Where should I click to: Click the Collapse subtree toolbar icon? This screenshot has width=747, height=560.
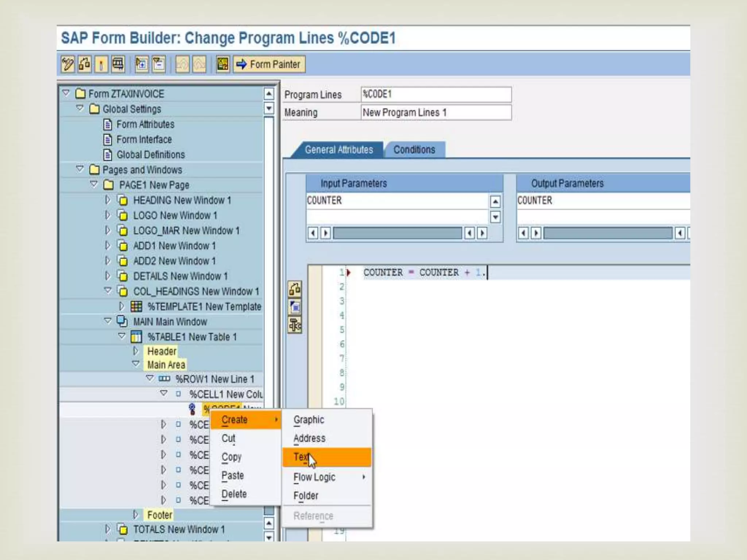pyautogui.click(x=159, y=65)
